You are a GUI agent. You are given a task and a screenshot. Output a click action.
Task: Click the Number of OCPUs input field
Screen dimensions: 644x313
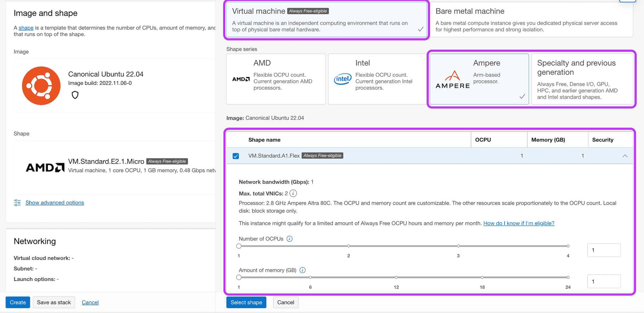[604, 250]
